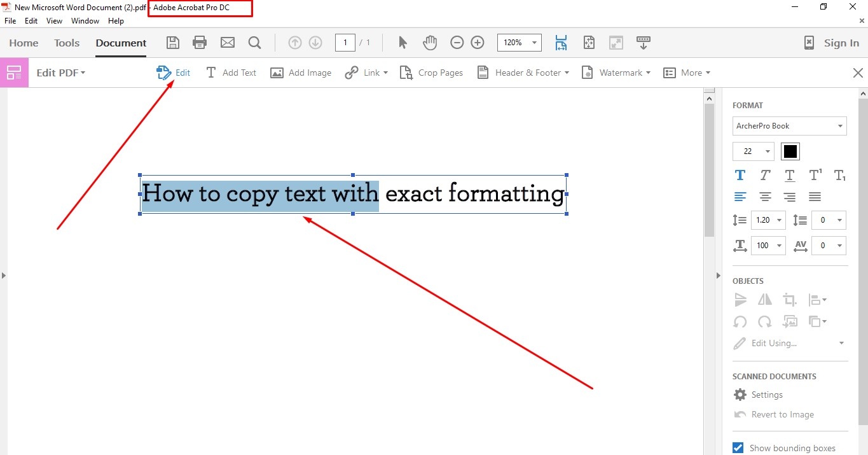
Task: Expand the Edit Using dropdown
Action: (x=841, y=344)
